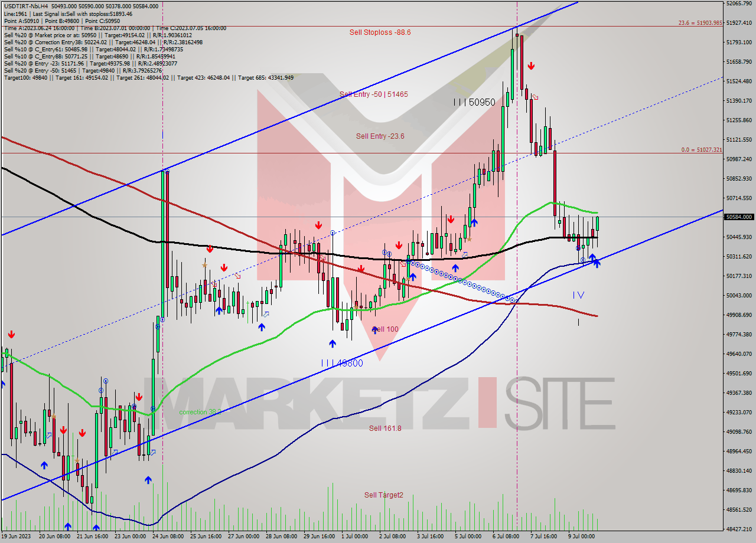The height and width of the screenshot is (543, 756).
Task: Select the 'Sell %20 @ Entry -50' line
Action: (x=83, y=71)
